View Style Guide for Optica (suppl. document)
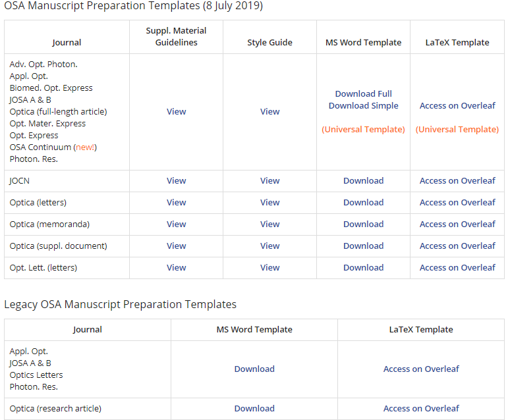The image size is (510, 420). 269,246
